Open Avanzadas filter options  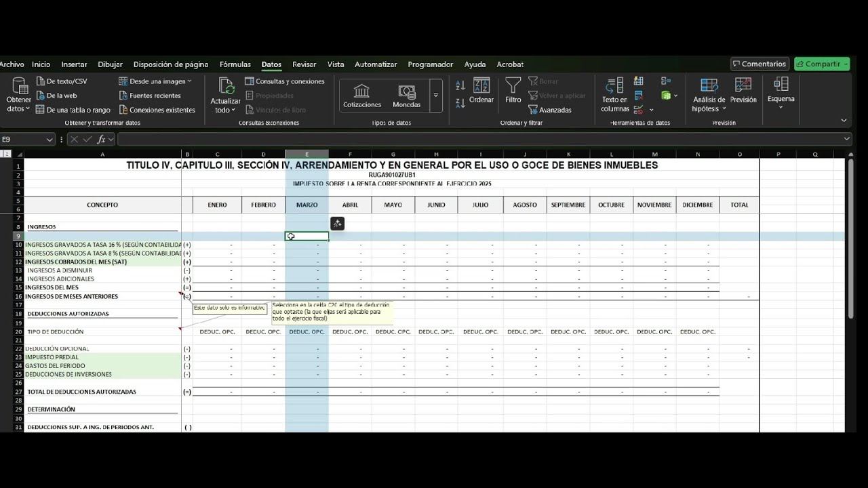(x=550, y=110)
